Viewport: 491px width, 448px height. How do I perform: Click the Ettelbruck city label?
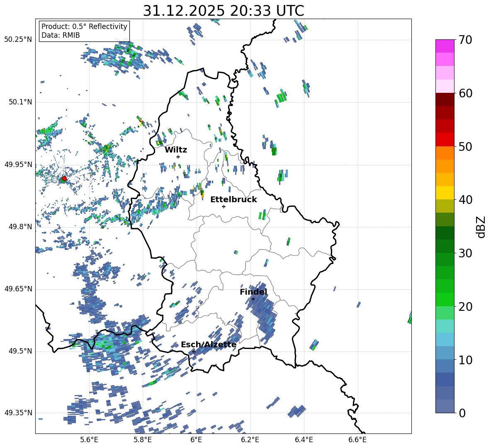click(233, 200)
